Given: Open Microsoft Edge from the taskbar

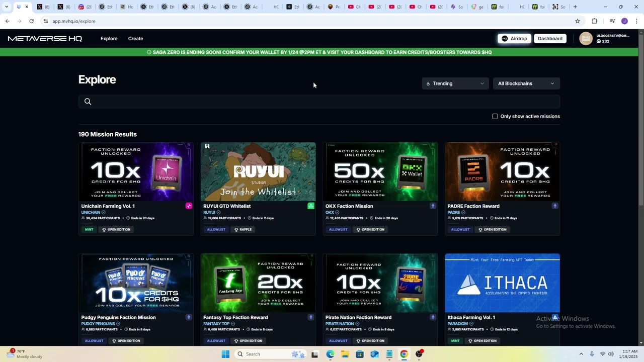Looking at the screenshot, I should point(330,354).
